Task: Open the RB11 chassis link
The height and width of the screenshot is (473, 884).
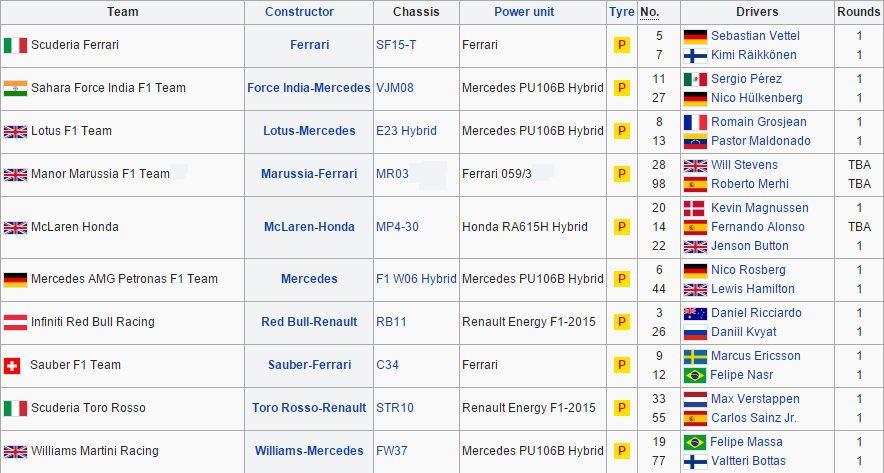Action: pos(391,322)
